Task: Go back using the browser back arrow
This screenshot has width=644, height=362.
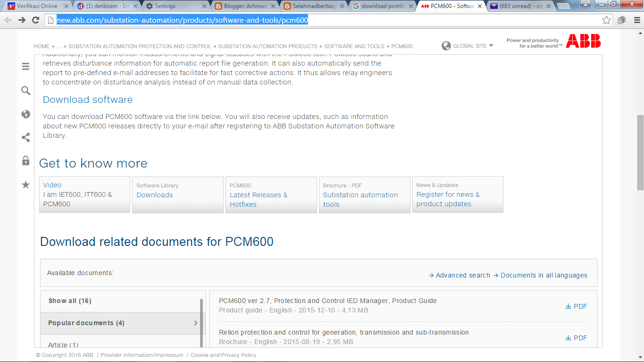Action: [8, 20]
